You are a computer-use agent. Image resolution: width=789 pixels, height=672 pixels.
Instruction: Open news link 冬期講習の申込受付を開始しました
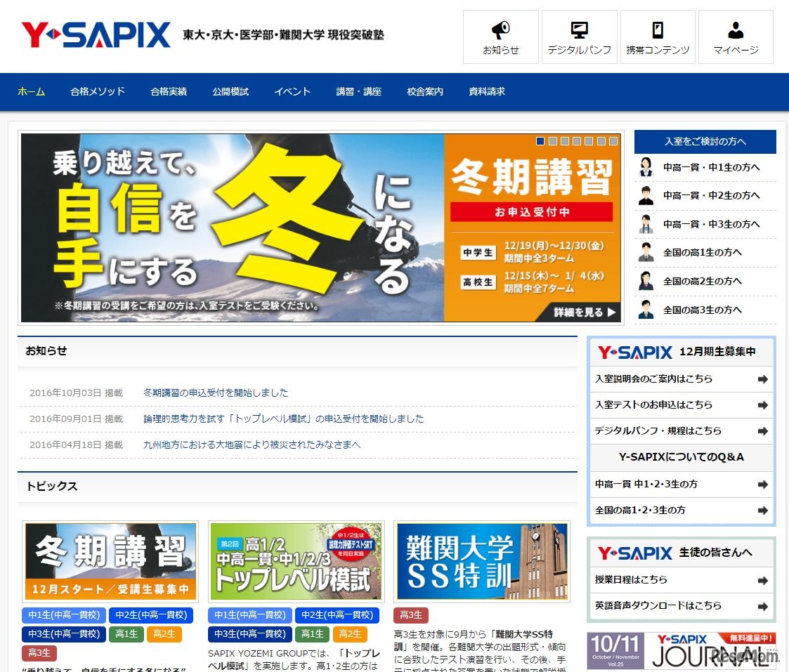coord(216,393)
